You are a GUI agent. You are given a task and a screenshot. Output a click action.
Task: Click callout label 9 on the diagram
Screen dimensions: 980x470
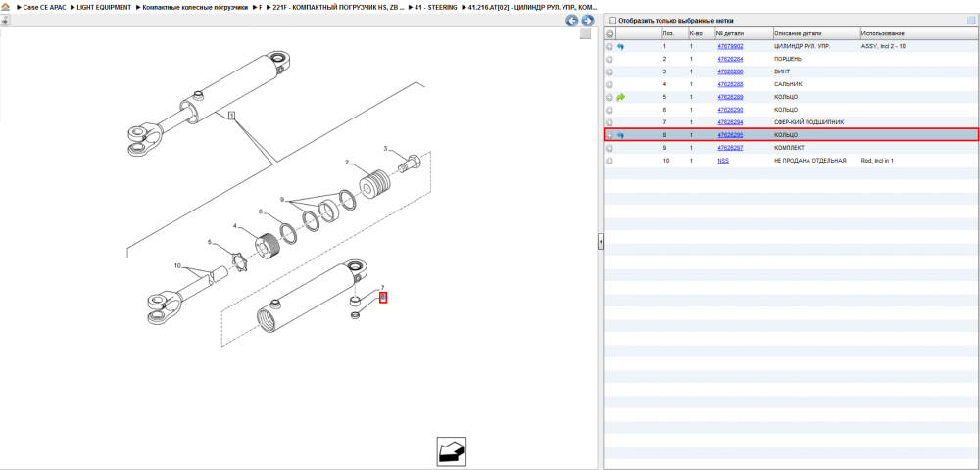tap(282, 200)
